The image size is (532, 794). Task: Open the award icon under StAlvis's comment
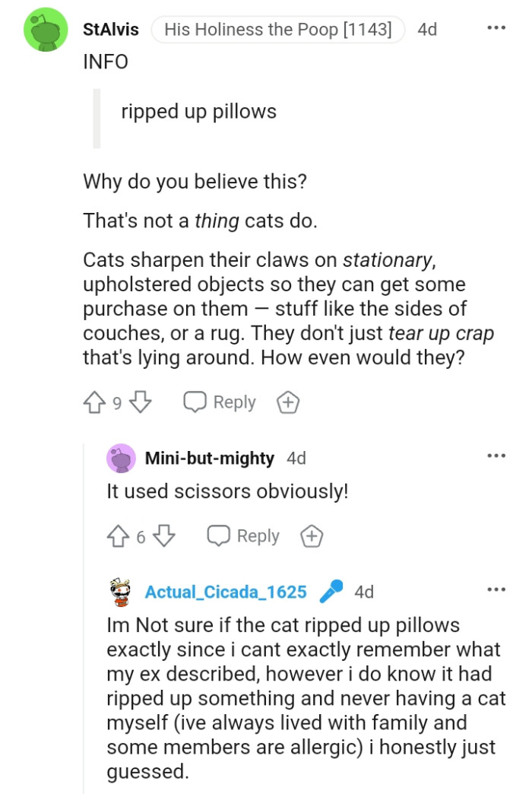tap(287, 402)
